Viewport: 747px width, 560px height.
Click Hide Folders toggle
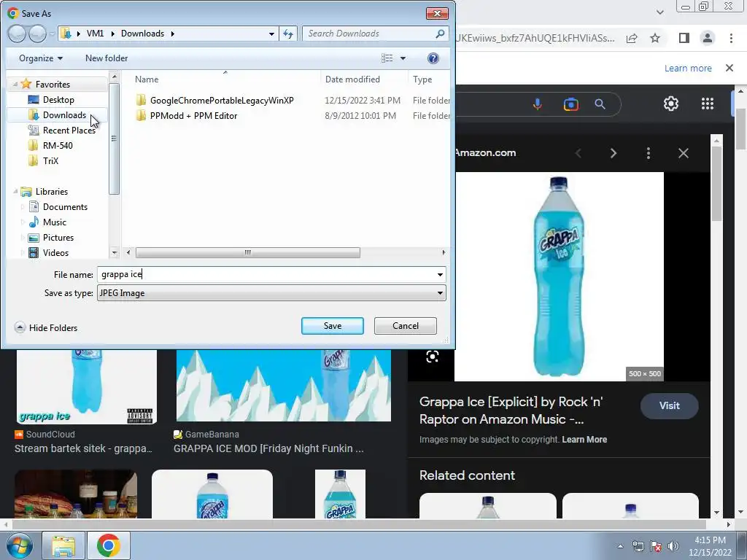46,327
